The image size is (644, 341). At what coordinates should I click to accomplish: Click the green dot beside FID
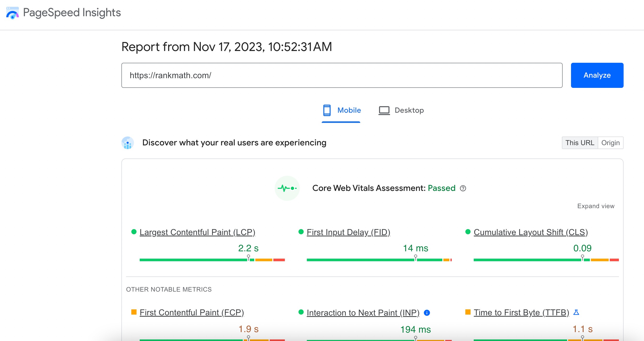pos(301,232)
